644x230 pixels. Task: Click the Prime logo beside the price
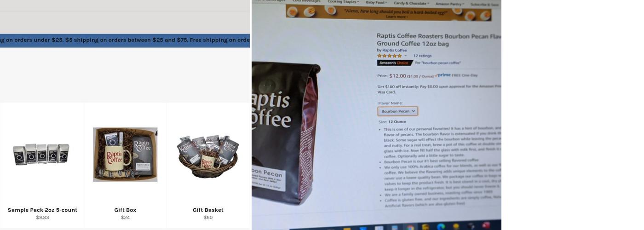(443, 75)
